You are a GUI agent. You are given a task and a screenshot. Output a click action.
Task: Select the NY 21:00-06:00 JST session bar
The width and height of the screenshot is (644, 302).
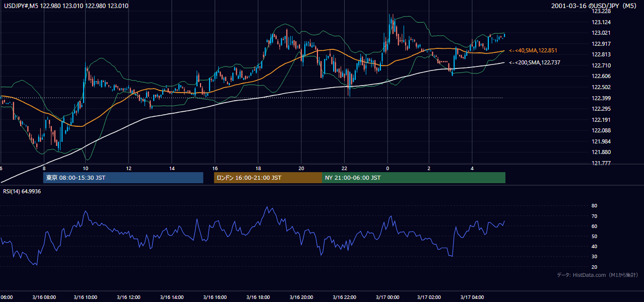414,178
